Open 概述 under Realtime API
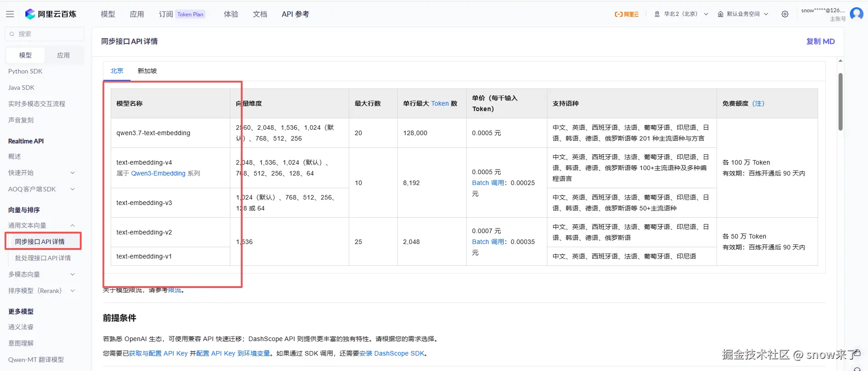The image size is (868, 371). (x=15, y=156)
